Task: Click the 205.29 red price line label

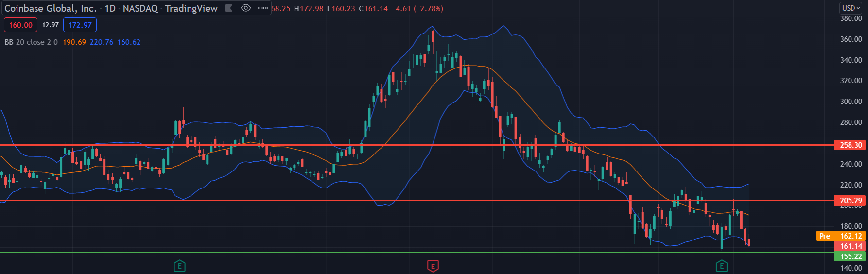Action: 851,200
